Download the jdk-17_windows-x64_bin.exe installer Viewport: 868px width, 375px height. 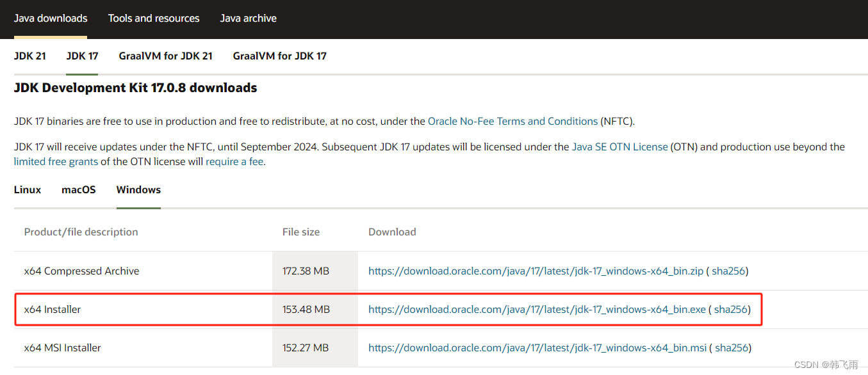tap(537, 310)
